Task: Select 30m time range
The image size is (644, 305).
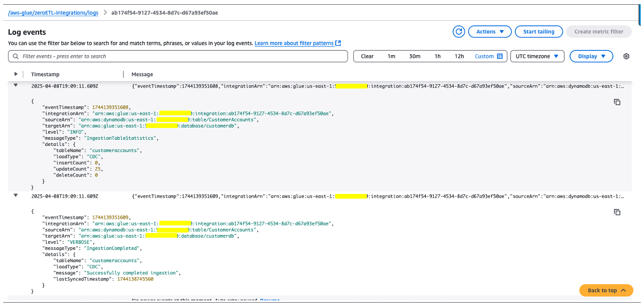Action: 415,56
